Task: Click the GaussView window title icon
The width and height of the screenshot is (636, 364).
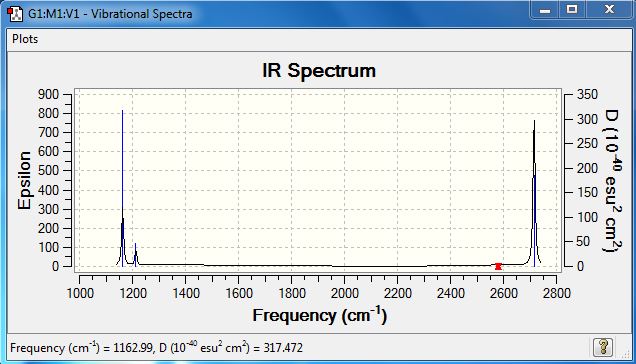Action: (x=15, y=13)
